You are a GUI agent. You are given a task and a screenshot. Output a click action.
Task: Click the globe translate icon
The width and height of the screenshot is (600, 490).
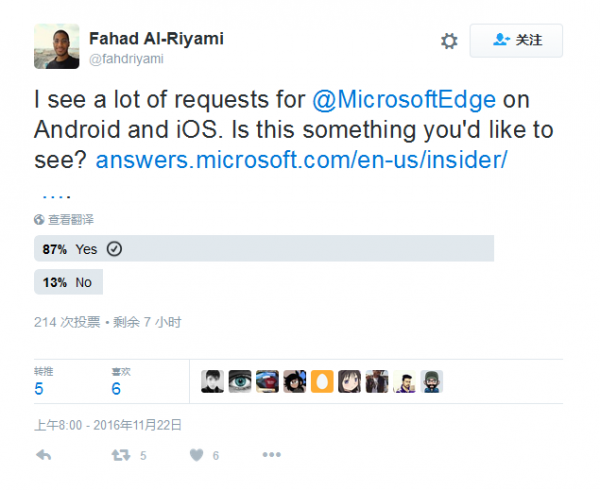39,219
